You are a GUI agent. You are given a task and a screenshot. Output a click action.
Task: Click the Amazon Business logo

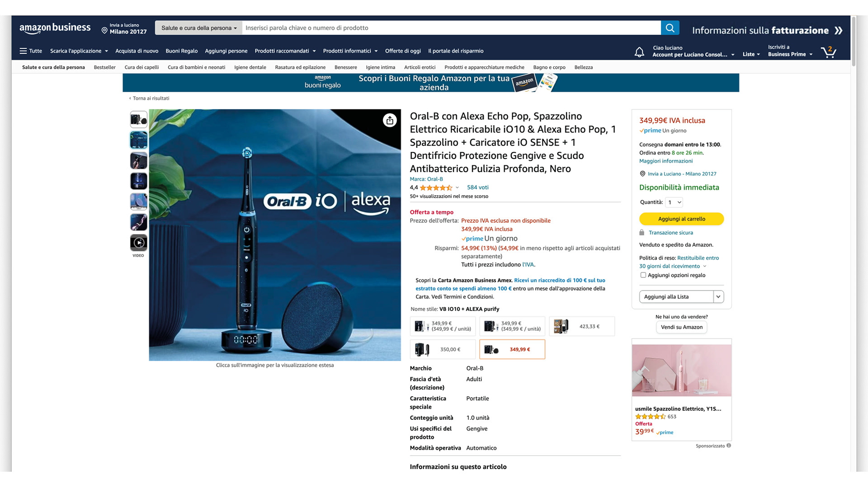tap(55, 28)
